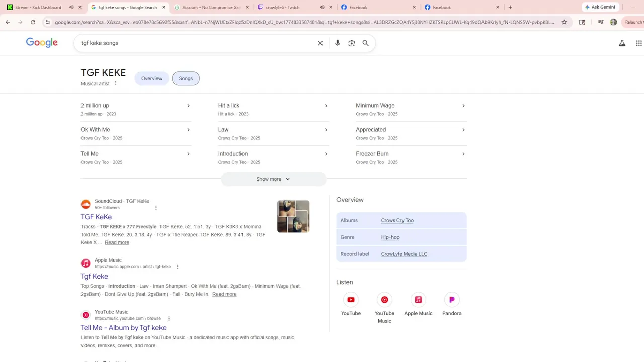The width and height of the screenshot is (644, 362).
Task: Open more options beside Musical artist
Action: tap(115, 83)
